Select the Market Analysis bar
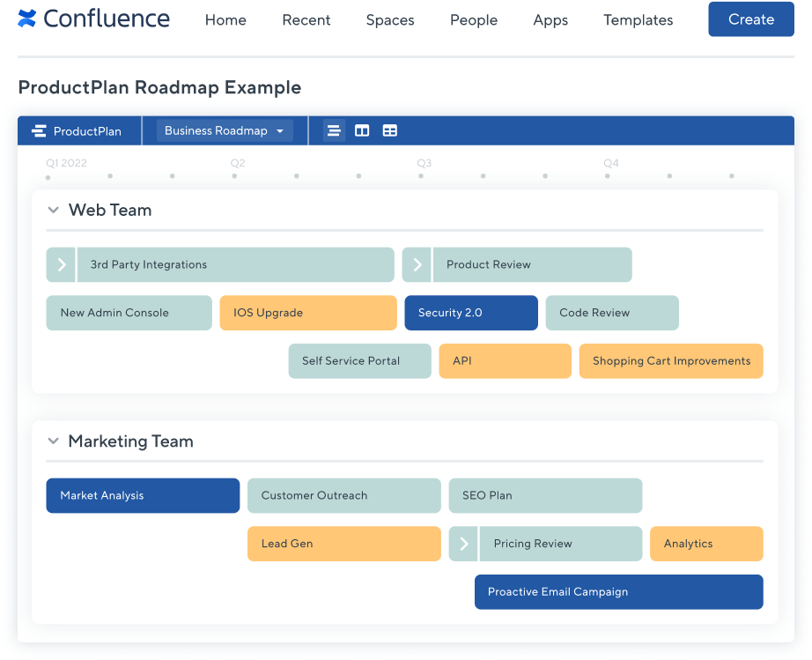Screen dimensions: 812x660 coord(143,496)
